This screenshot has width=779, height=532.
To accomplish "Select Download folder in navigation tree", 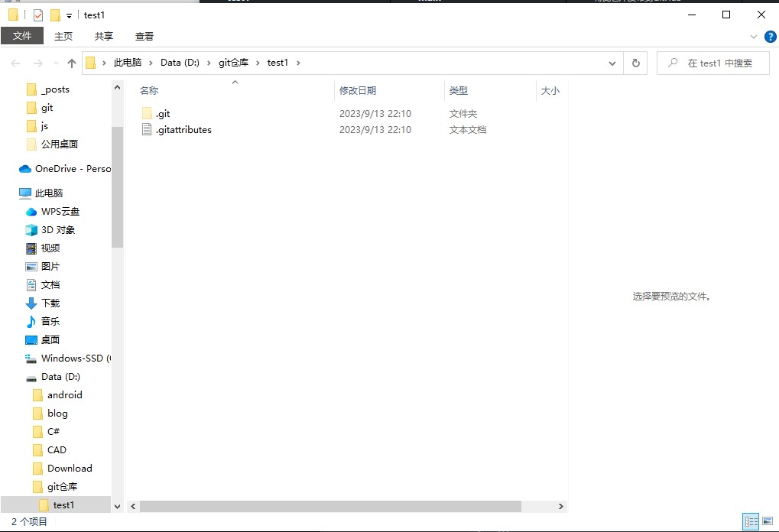I will click(x=69, y=469).
